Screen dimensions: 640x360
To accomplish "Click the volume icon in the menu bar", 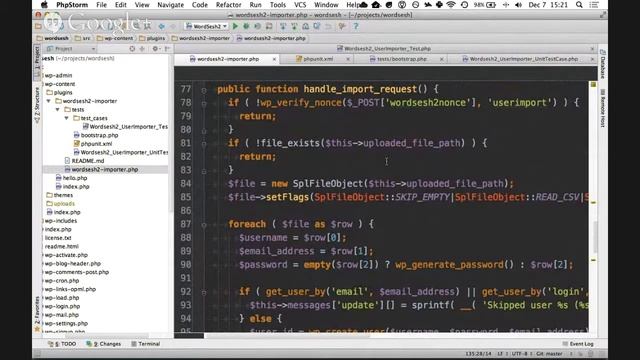I will tap(518, 5).
